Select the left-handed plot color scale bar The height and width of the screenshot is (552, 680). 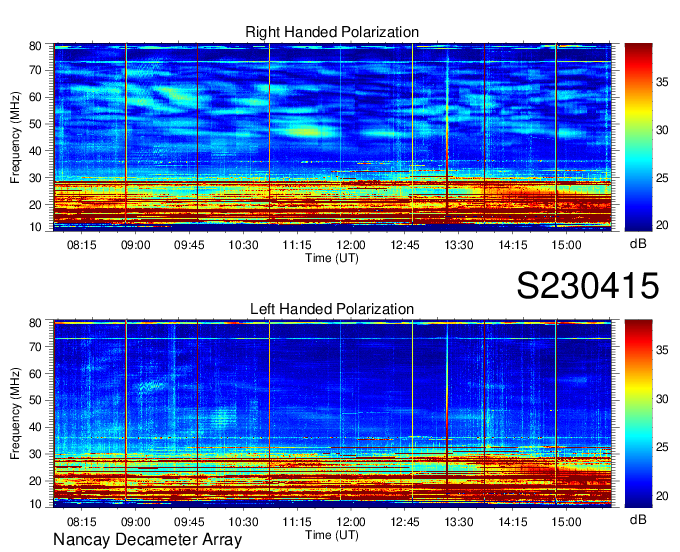coord(638,414)
